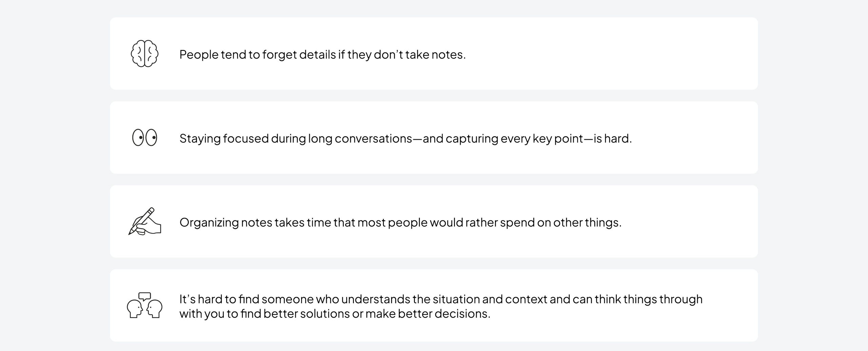868x351 pixels.
Task: Click the left eye in the eyes icon
Action: [138, 138]
